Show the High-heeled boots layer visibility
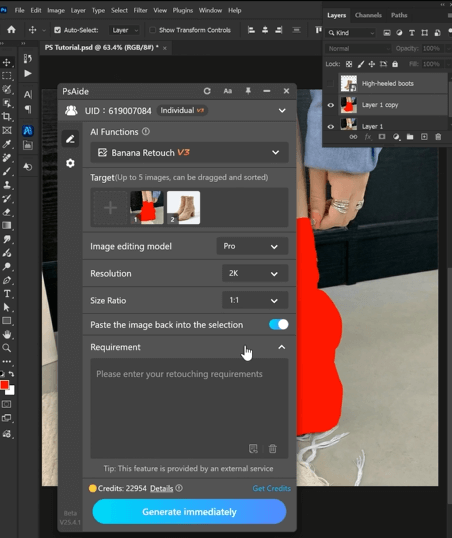 point(331,83)
